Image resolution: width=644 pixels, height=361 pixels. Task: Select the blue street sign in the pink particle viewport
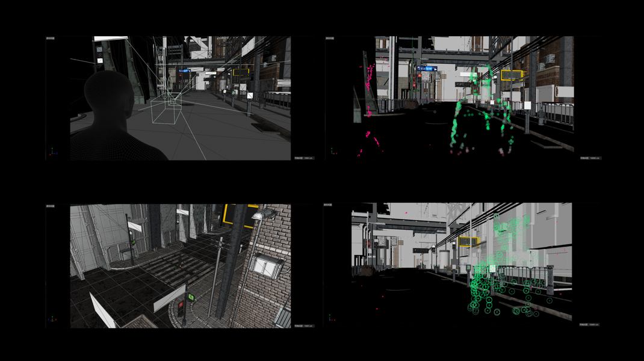click(x=427, y=69)
